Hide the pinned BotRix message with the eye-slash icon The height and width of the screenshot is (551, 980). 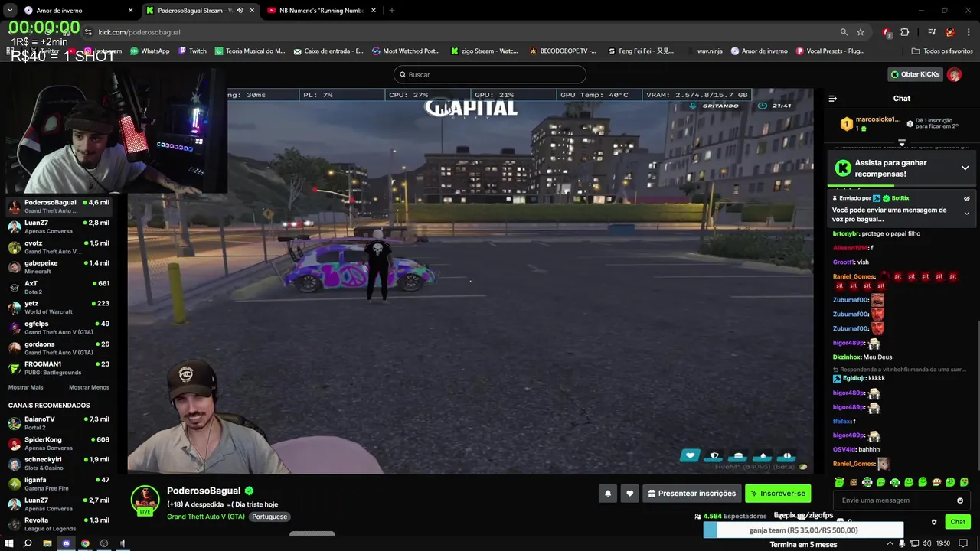click(966, 198)
